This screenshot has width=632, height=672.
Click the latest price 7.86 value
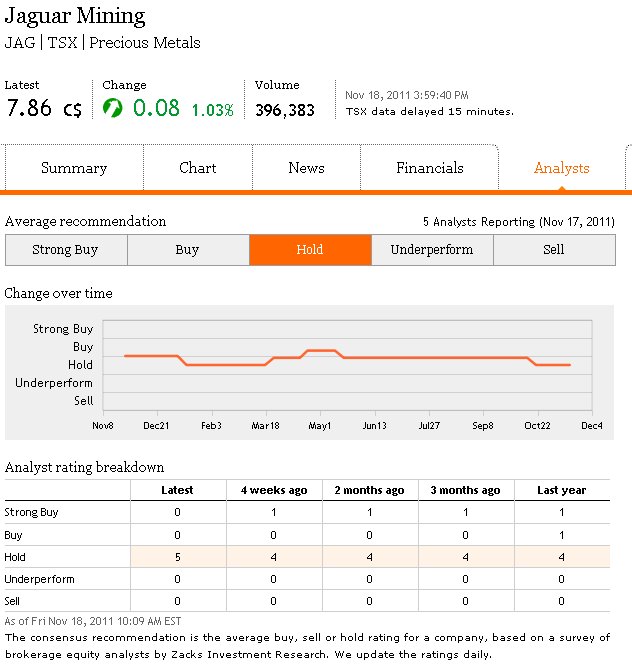[x=30, y=108]
